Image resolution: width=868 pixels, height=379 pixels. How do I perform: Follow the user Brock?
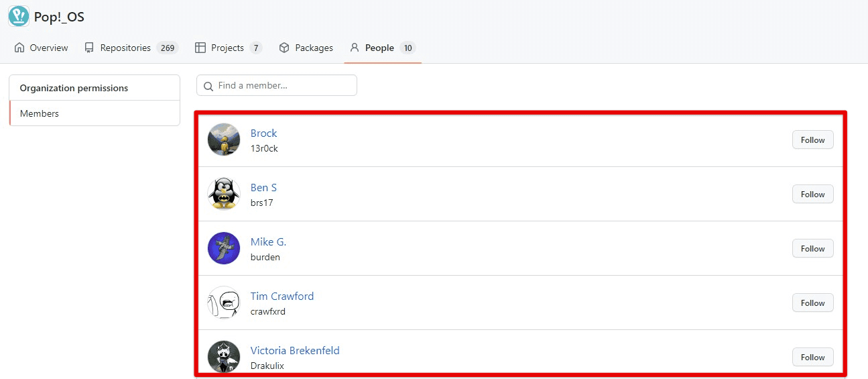(x=812, y=140)
